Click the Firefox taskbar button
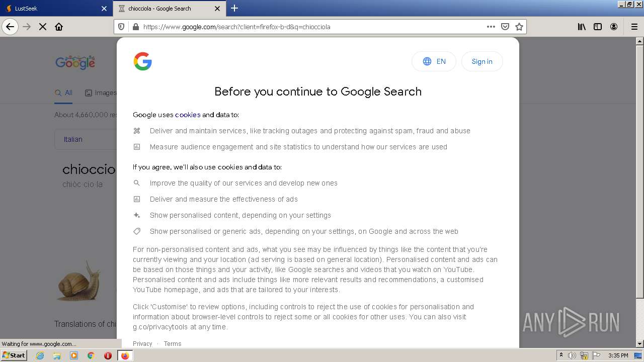Image resolution: width=644 pixels, height=362 pixels. pyautogui.click(x=125, y=355)
